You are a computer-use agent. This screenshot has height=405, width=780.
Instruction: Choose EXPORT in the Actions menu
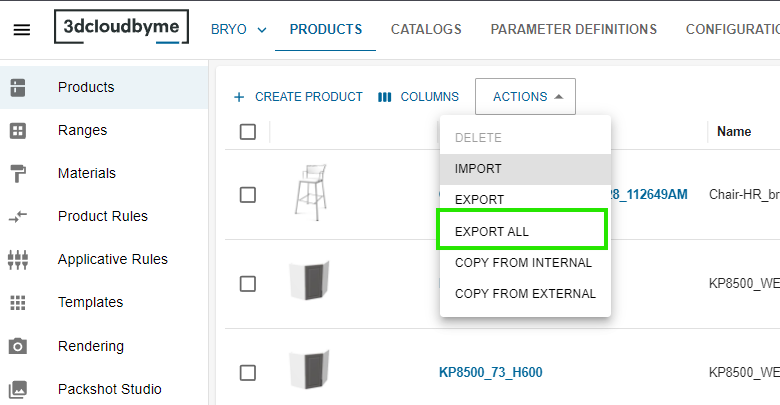click(x=525, y=200)
